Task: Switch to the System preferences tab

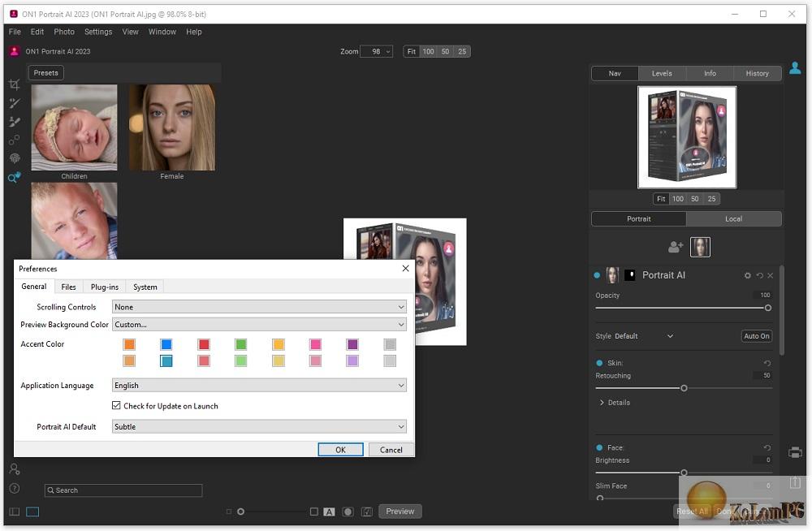Action: 145,287
